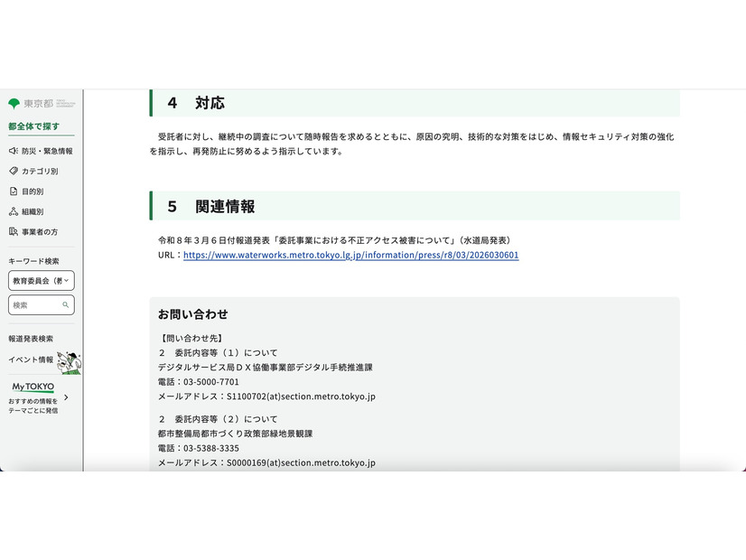
Task: Select the 目的別 menu entry
Action: coord(33,191)
